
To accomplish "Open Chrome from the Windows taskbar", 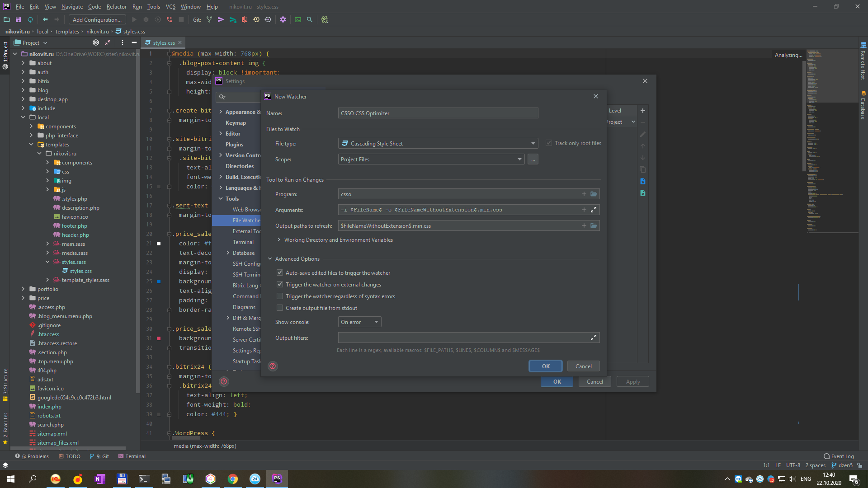I will click(233, 479).
